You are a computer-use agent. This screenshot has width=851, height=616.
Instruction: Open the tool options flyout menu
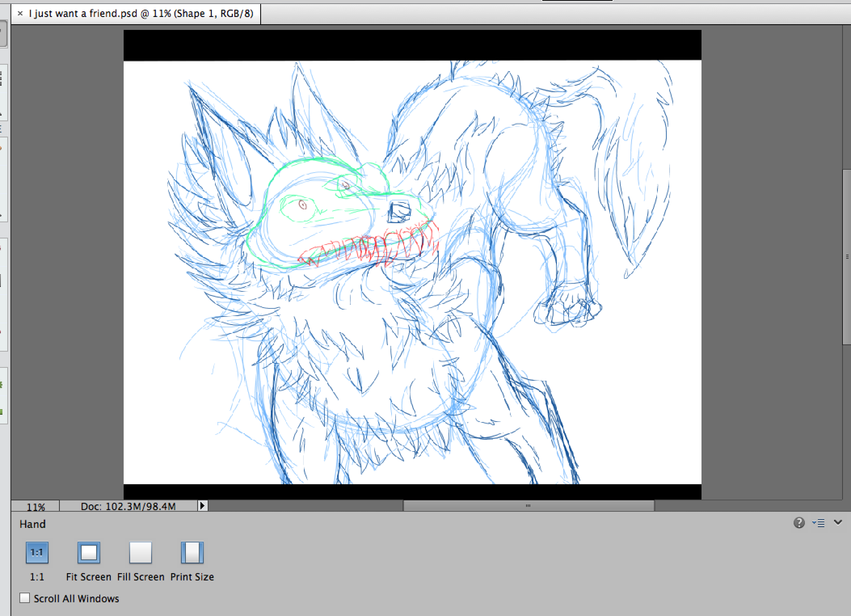tap(819, 523)
